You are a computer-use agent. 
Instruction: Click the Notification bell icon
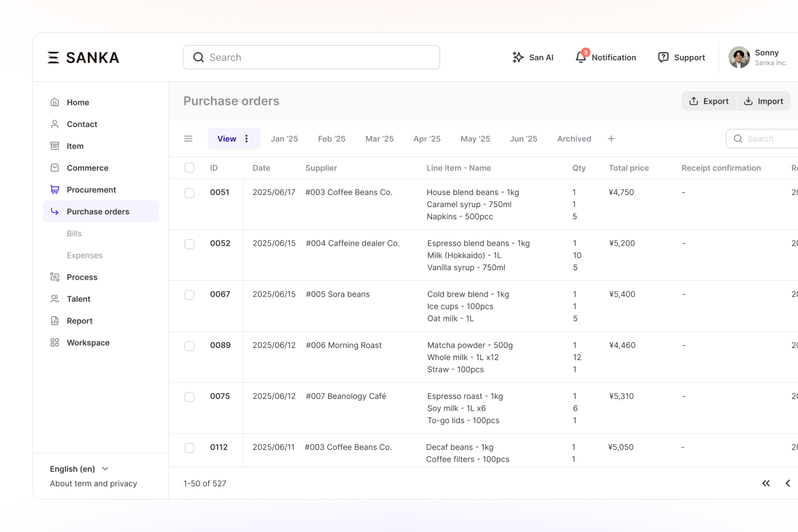coord(581,57)
